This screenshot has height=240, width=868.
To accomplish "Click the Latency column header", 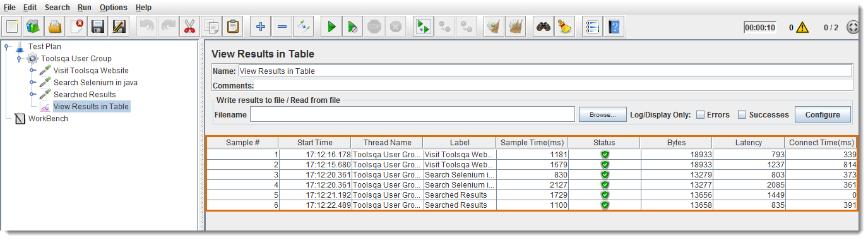I will click(x=749, y=143).
